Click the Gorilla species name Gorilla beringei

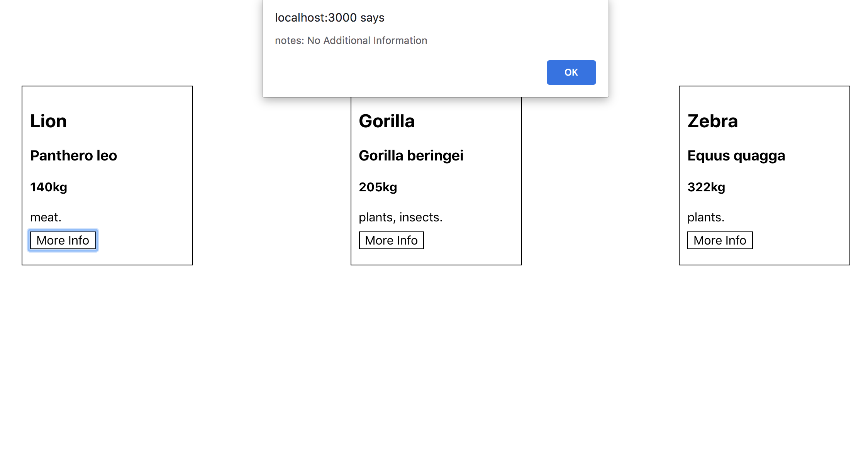411,155
